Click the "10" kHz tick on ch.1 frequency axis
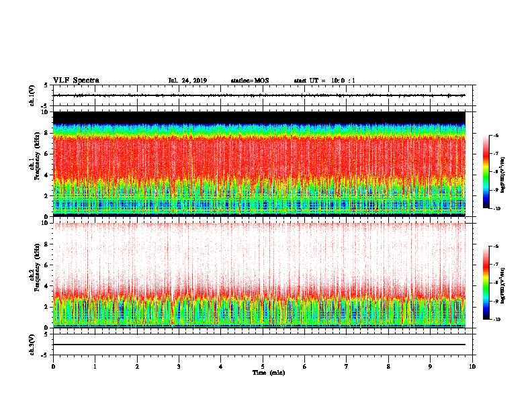Viewport: 532px width, 411px height. click(x=44, y=112)
